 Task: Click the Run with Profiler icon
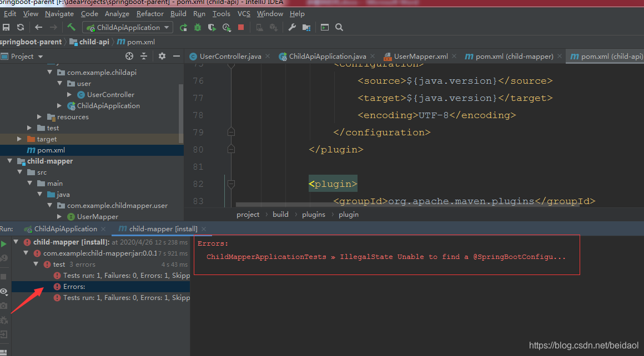point(227,28)
